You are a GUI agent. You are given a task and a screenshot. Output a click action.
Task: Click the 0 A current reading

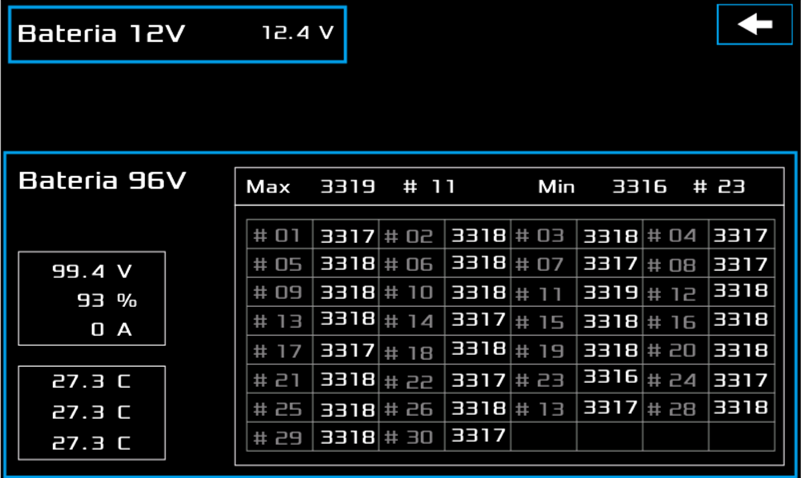click(x=111, y=329)
